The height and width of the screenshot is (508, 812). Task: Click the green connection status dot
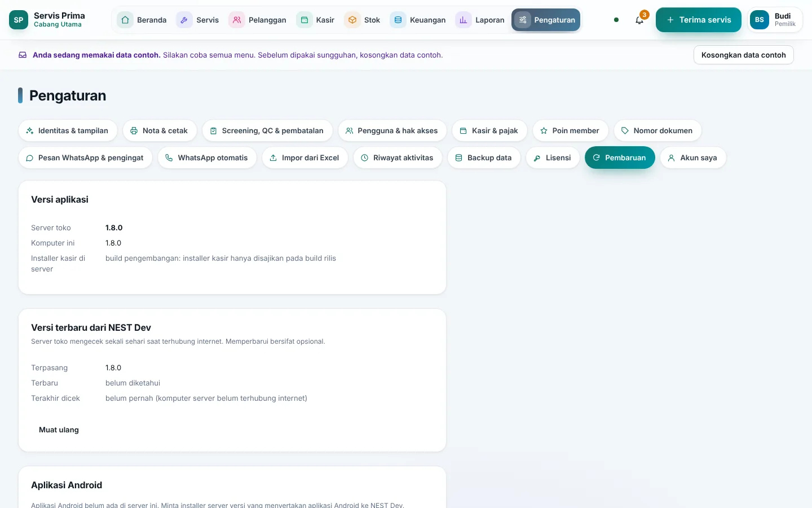pos(616,20)
